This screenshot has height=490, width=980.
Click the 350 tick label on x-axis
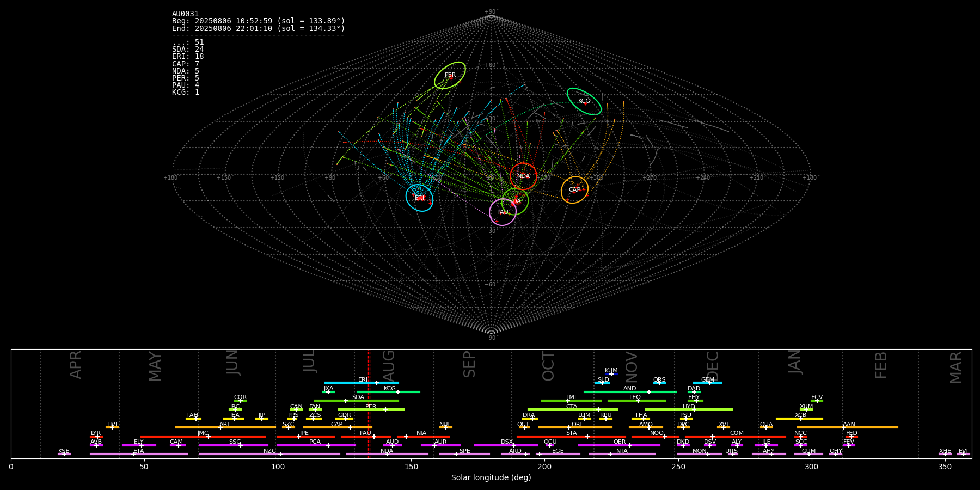pos(945,467)
